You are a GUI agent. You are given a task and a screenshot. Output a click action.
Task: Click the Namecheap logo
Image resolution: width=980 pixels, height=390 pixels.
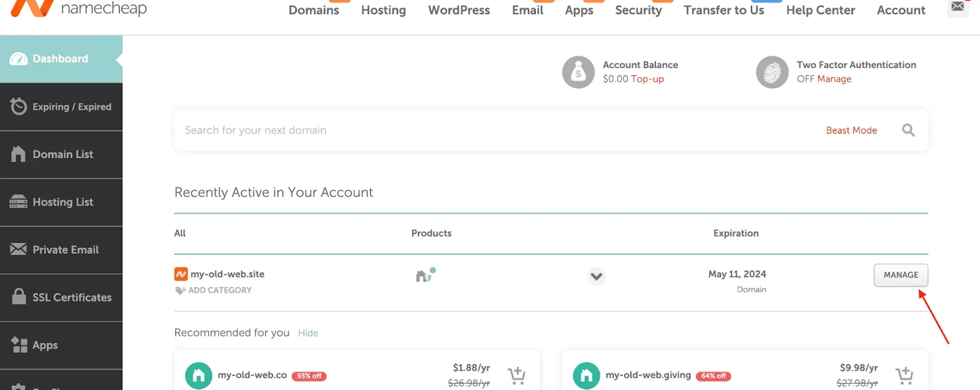click(78, 8)
